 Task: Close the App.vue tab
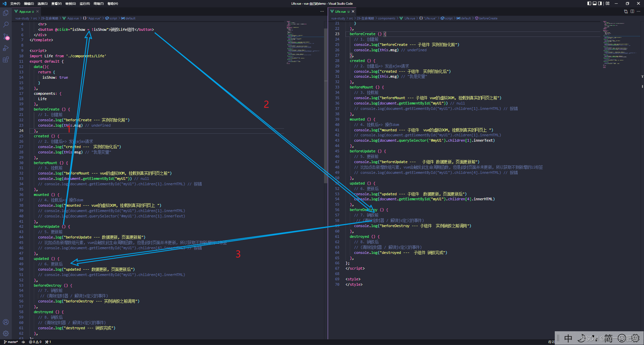(38, 11)
